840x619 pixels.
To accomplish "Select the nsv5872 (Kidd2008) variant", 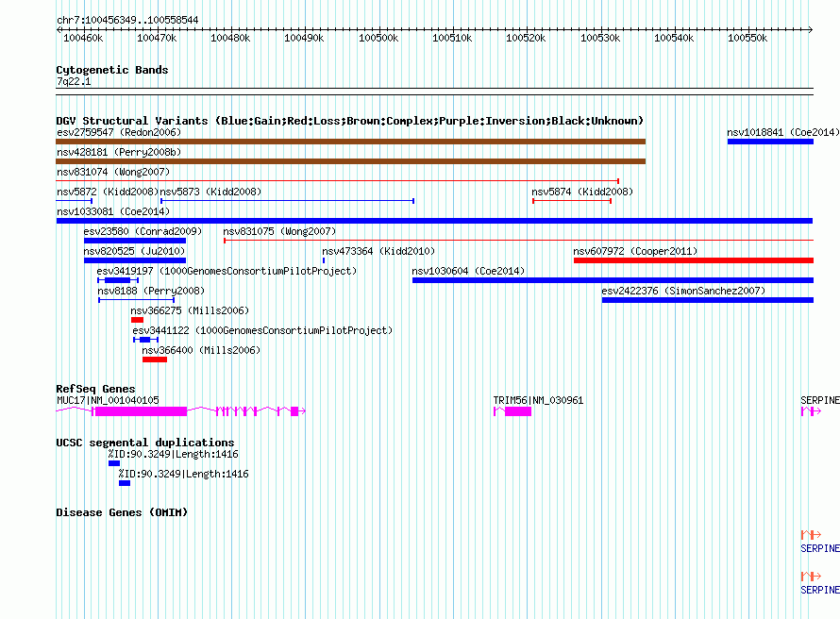I will (x=74, y=201).
